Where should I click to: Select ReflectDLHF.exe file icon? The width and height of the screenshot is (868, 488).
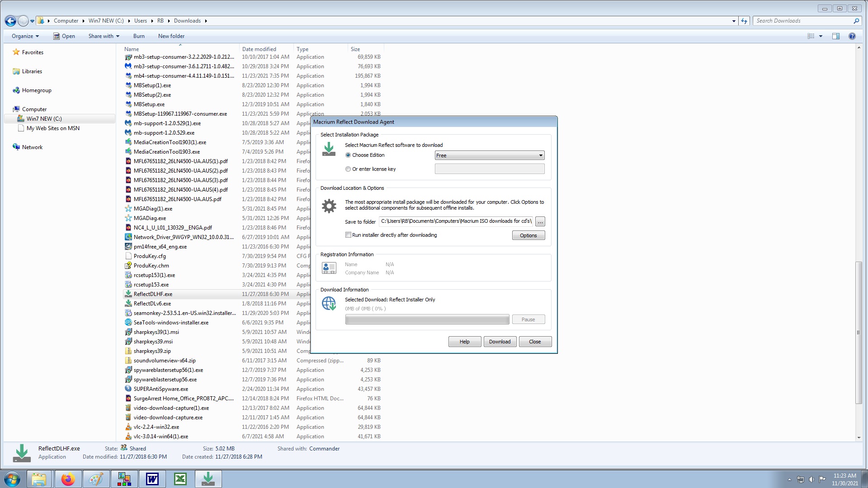(128, 294)
